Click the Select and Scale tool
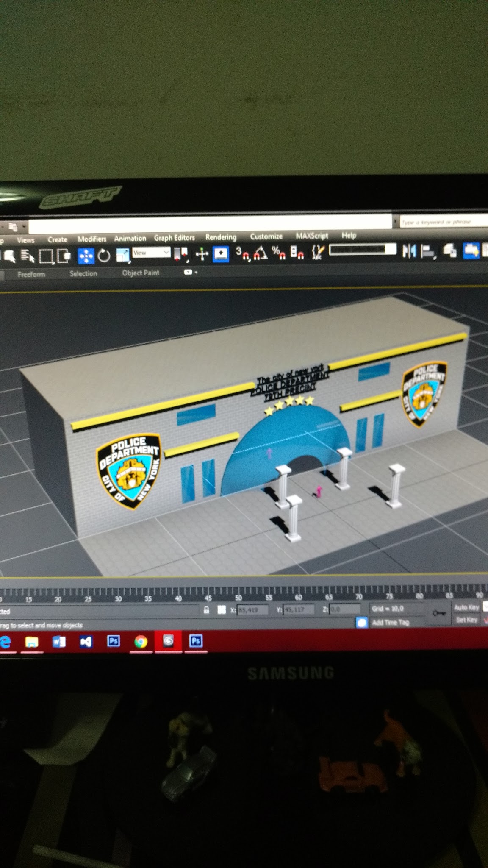488x868 pixels. (x=122, y=255)
